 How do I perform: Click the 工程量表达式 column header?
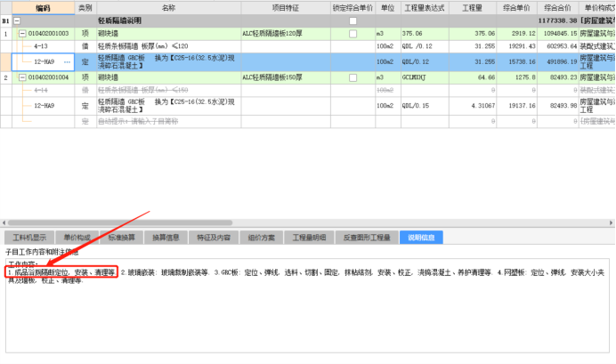coord(425,8)
